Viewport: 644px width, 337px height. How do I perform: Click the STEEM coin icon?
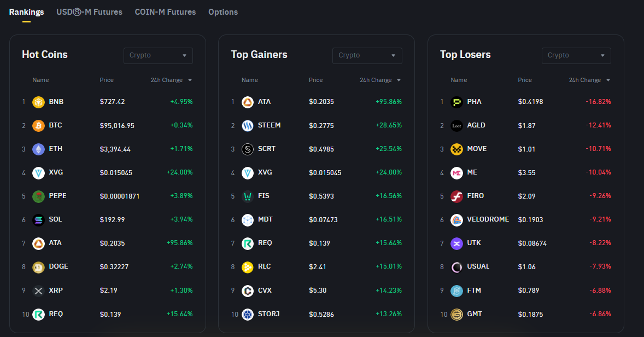[248, 126]
